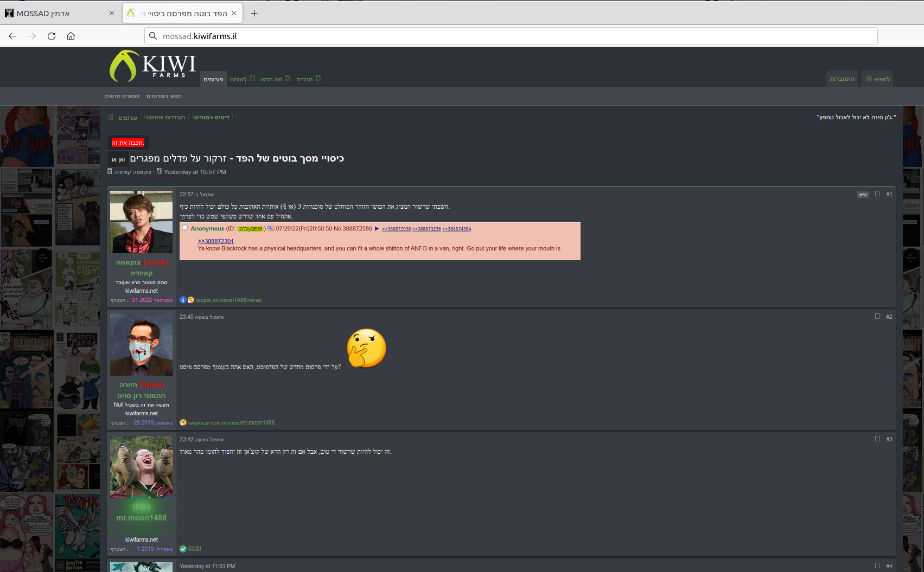
Task: Click the thinking reaction icon under post #2
Action: [183, 422]
